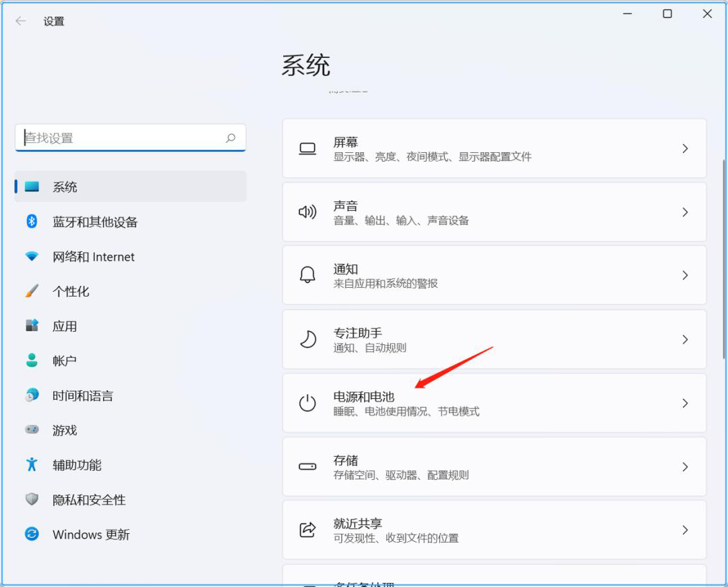Click the 专注助手 moon icon

pos(307,339)
